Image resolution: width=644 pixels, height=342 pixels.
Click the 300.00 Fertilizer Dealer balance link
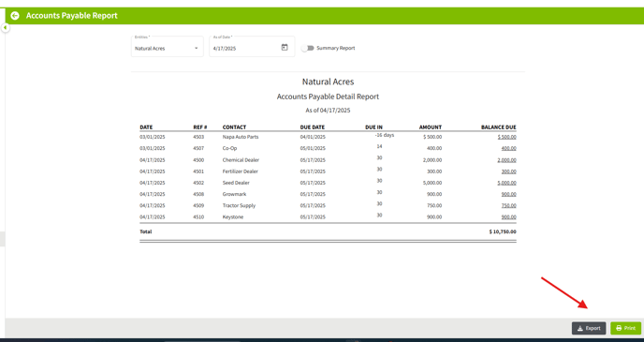coord(508,171)
